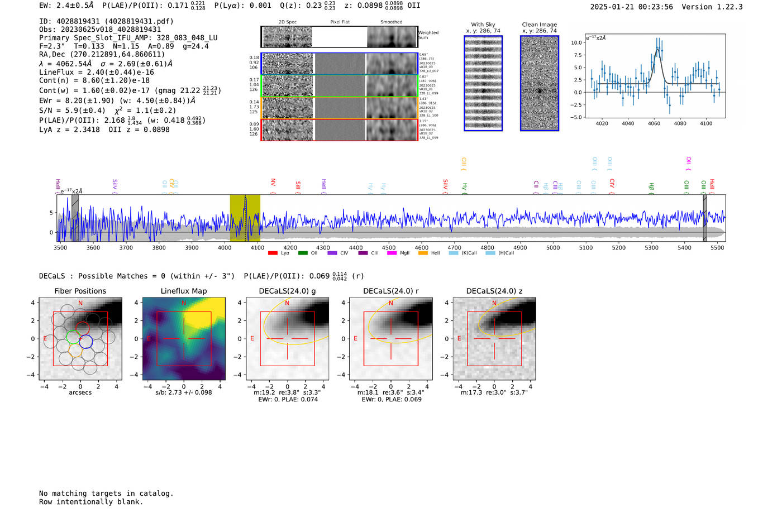Click the s/b: 2.73 +/- 0.098 caption
The image size is (782, 532).
pyautogui.click(x=184, y=392)
